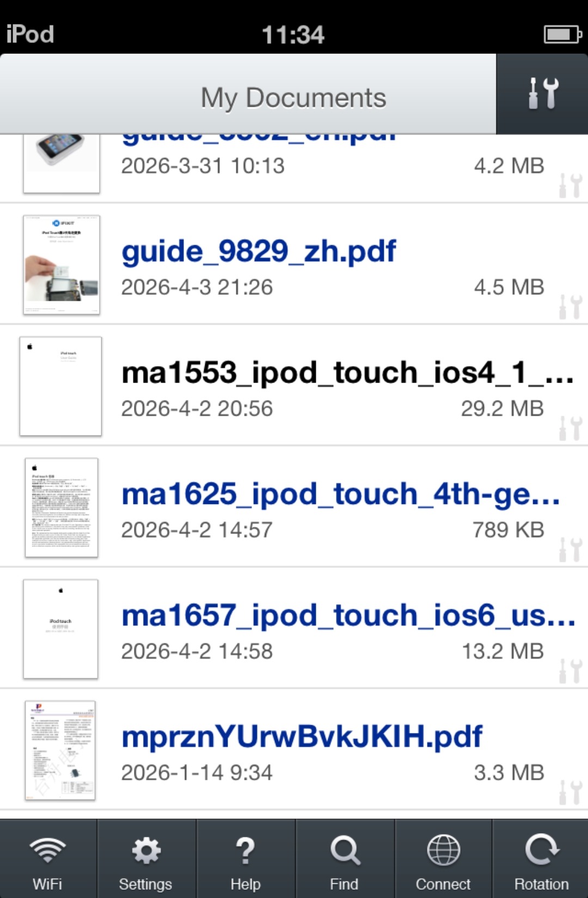
Task: Open tools icon for ma1553_ipod_touch_ios4 row
Action: (571, 428)
